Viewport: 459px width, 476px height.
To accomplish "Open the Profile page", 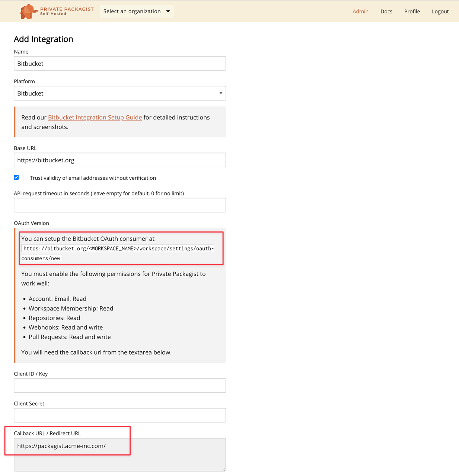I will tap(412, 12).
